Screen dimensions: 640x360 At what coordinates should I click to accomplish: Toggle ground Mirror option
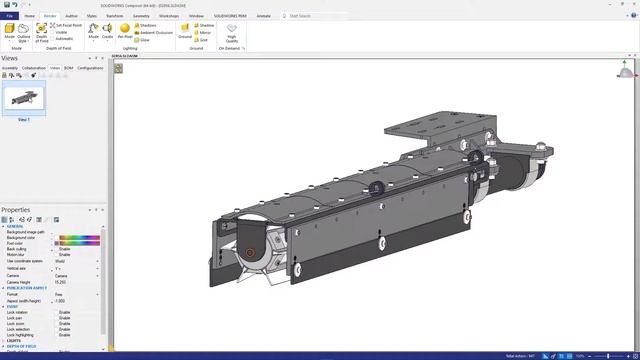(x=203, y=33)
